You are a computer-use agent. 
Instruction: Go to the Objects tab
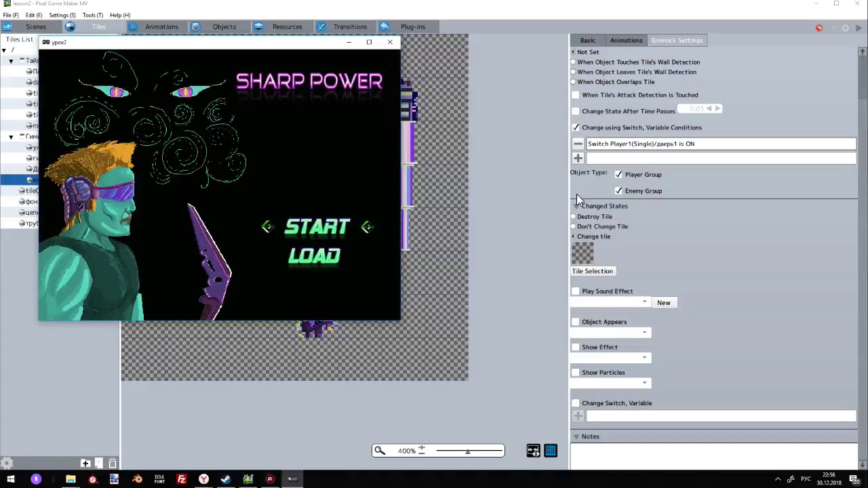point(224,27)
